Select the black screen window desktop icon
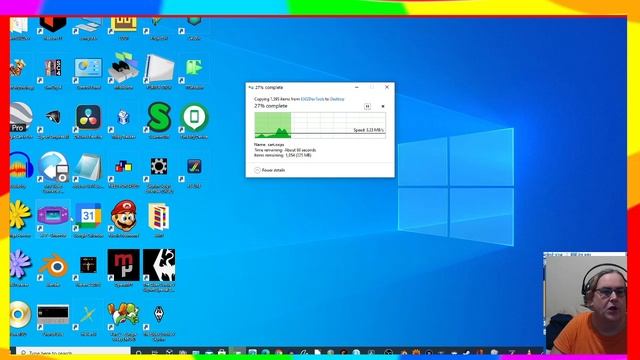The height and width of the screenshot is (360, 640). click(53, 314)
